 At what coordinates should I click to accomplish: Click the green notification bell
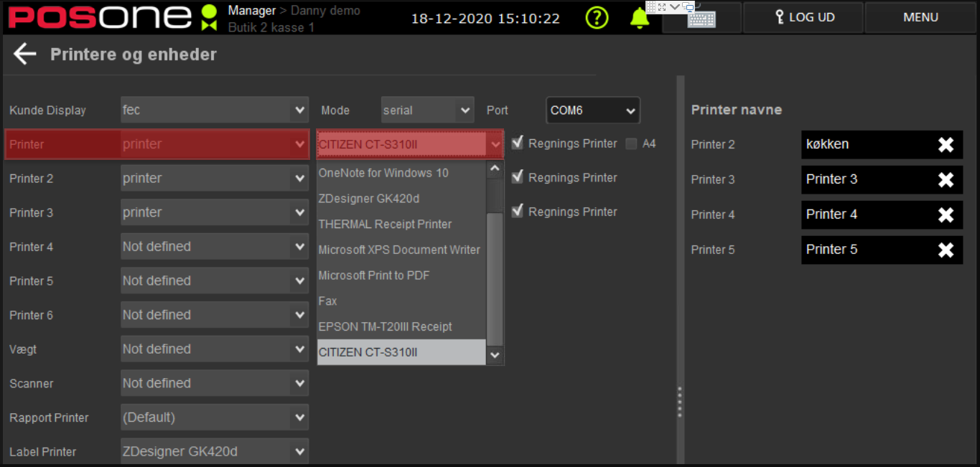[639, 18]
